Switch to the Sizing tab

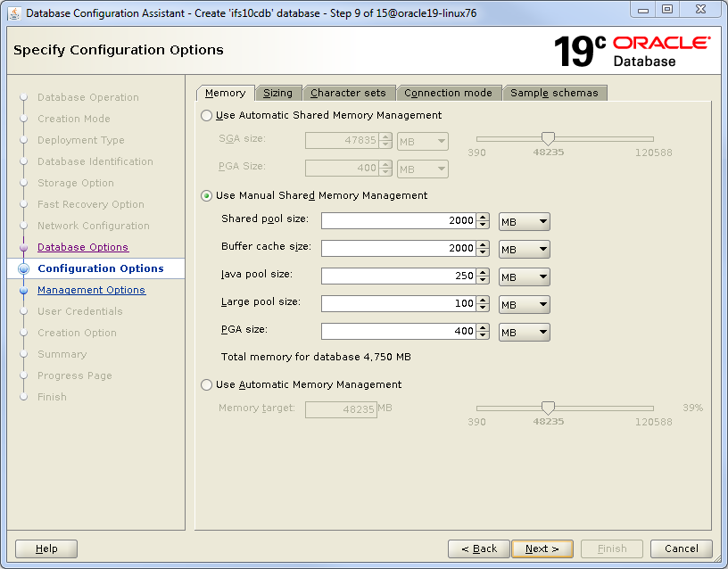pyautogui.click(x=277, y=93)
